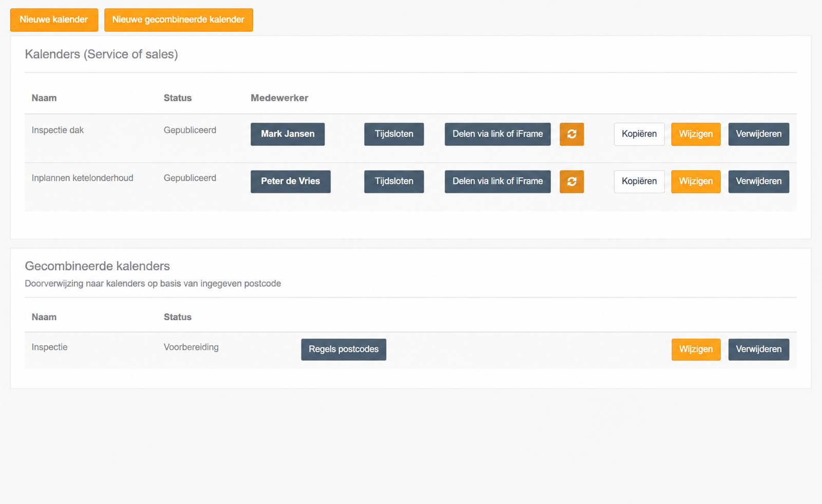Image resolution: width=822 pixels, height=504 pixels.
Task: Share Inplannen ketelonderhoud via link of iFrame
Action: point(498,182)
